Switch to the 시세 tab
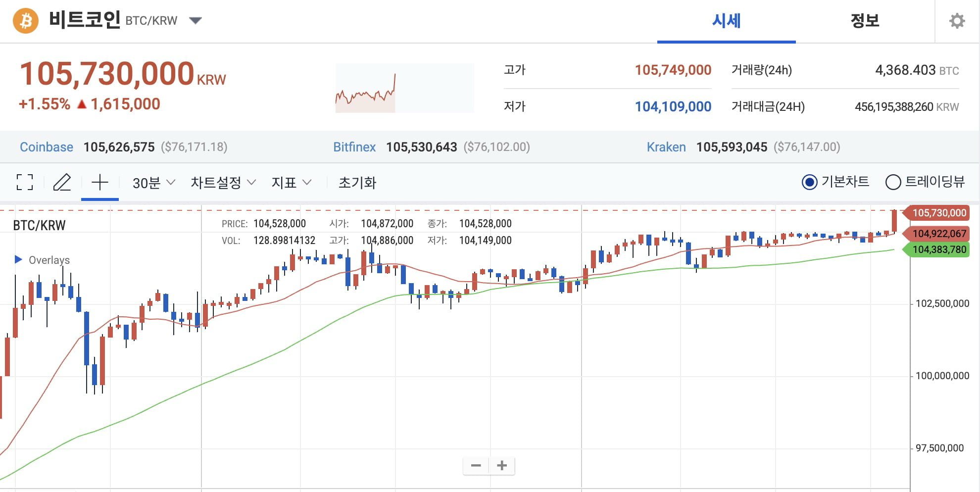This screenshot has width=980, height=492. coord(726,21)
